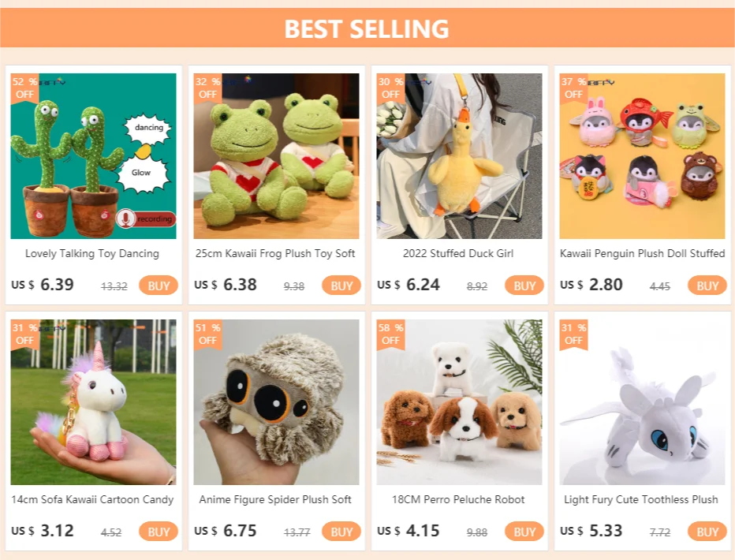Open the penguin plush dolls image
Screen dimensions: 735x560
[642, 156]
